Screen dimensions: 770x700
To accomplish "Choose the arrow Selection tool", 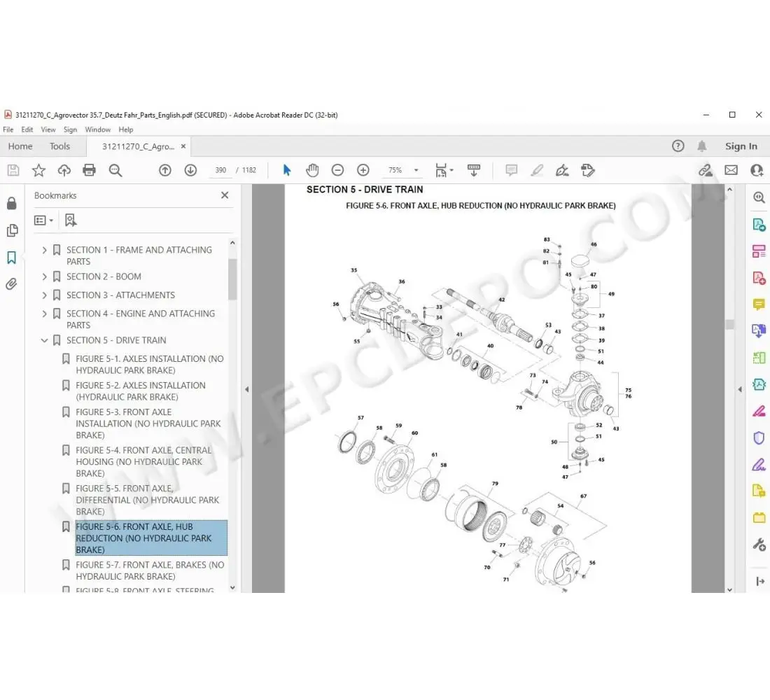I will click(287, 171).
